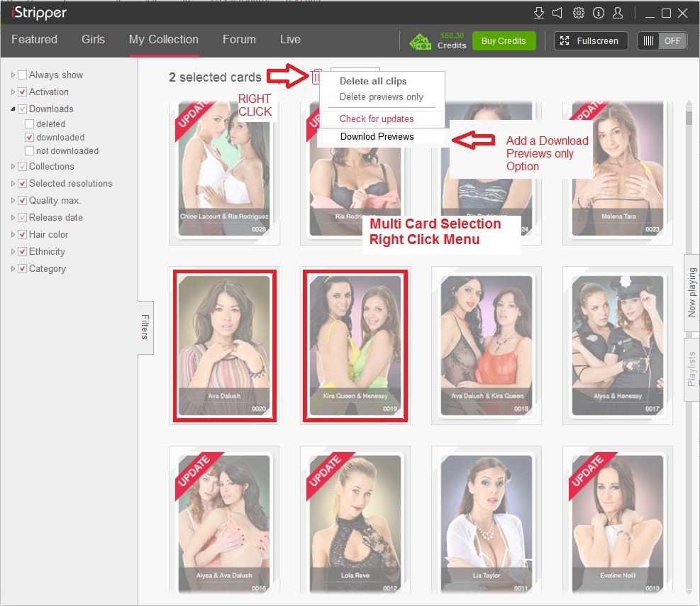Expand the Collections filter

tap(13, 166)
